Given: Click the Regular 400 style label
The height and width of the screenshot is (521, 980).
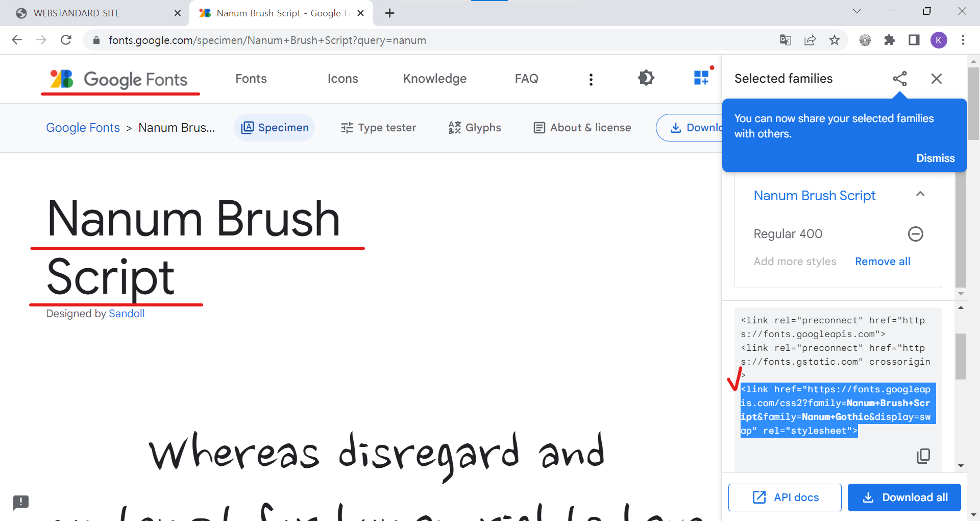Looking at the screenshot, I should 788,234.
